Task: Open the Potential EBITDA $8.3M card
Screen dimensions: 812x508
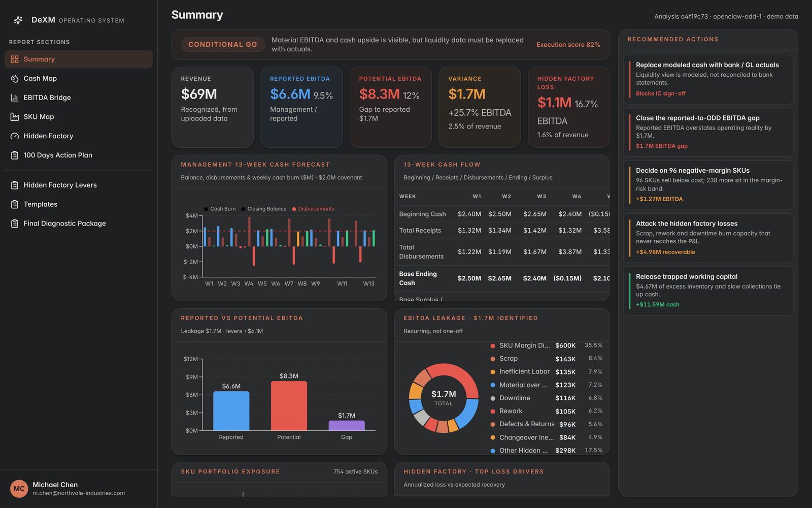Action: [391, 107]
